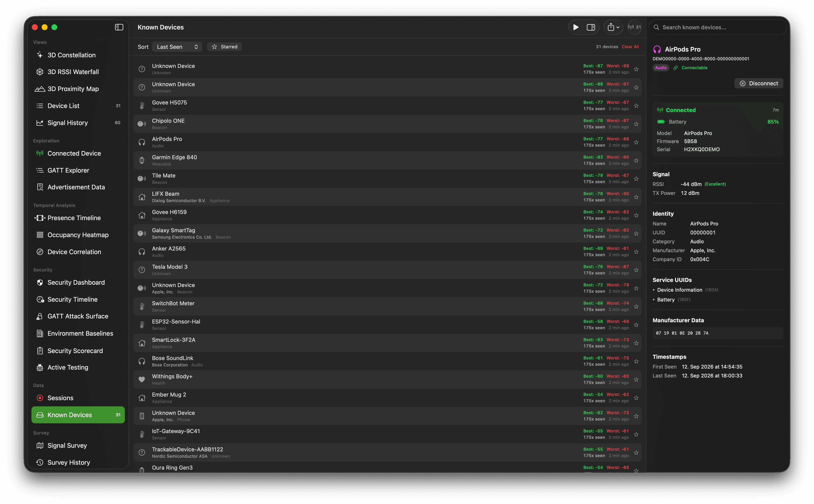814x504 pixels.
Task: Click the Advertisement Data sidebar icon
Action: point(40,187)
